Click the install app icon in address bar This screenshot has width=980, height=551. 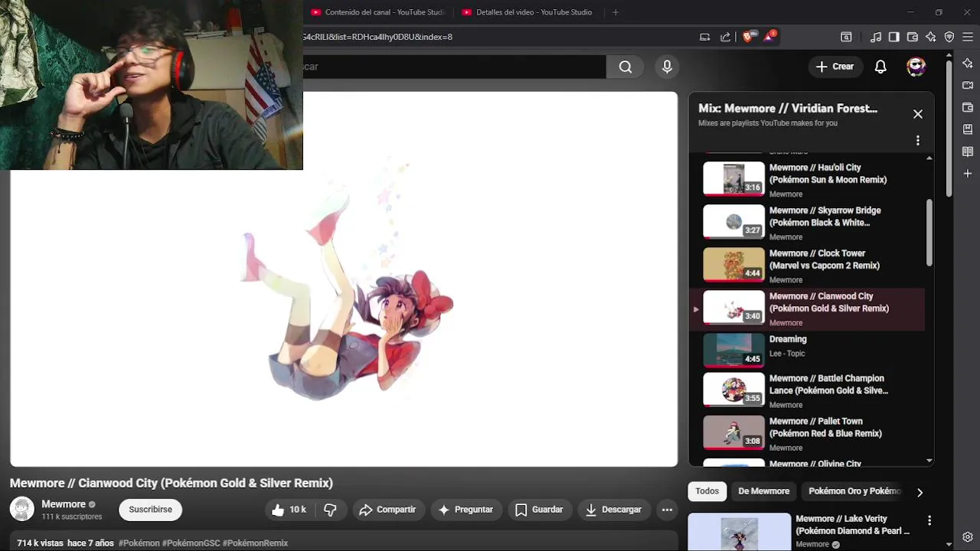(x=704, y=37)
